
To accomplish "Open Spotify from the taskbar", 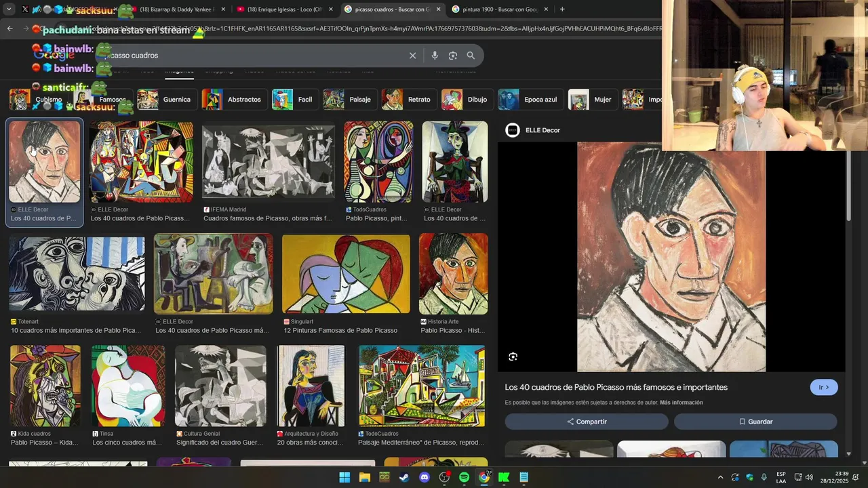I will [x=464, y=477].
